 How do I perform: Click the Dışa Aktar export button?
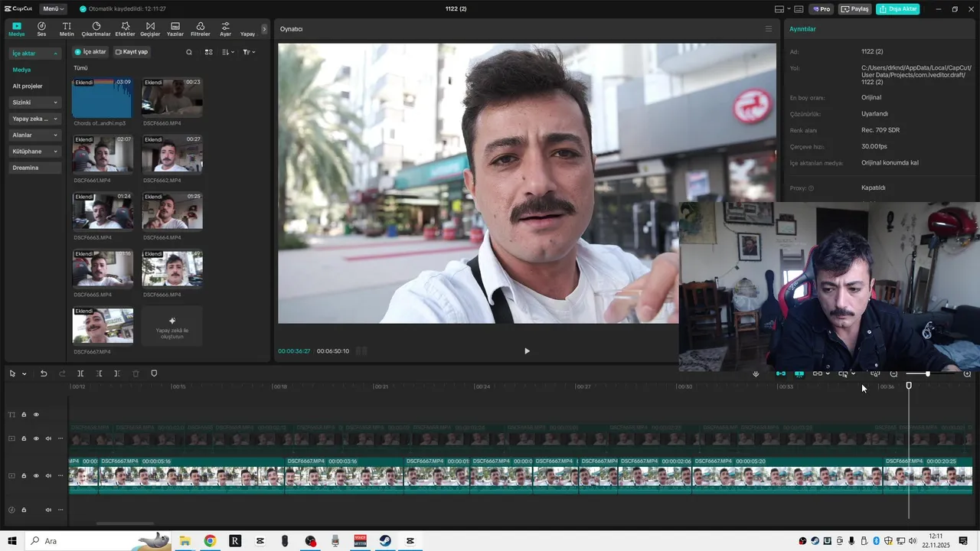898,9
